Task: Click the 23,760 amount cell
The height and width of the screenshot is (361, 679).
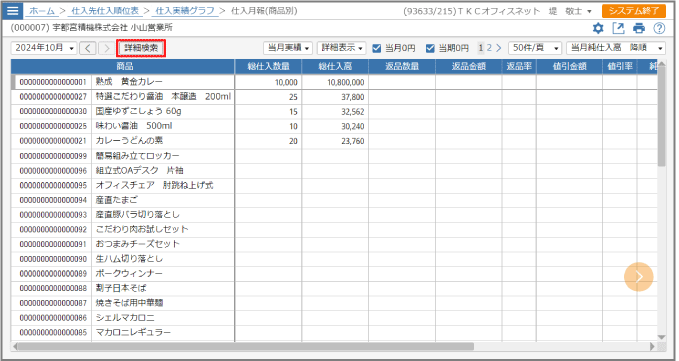Action: 335,141
